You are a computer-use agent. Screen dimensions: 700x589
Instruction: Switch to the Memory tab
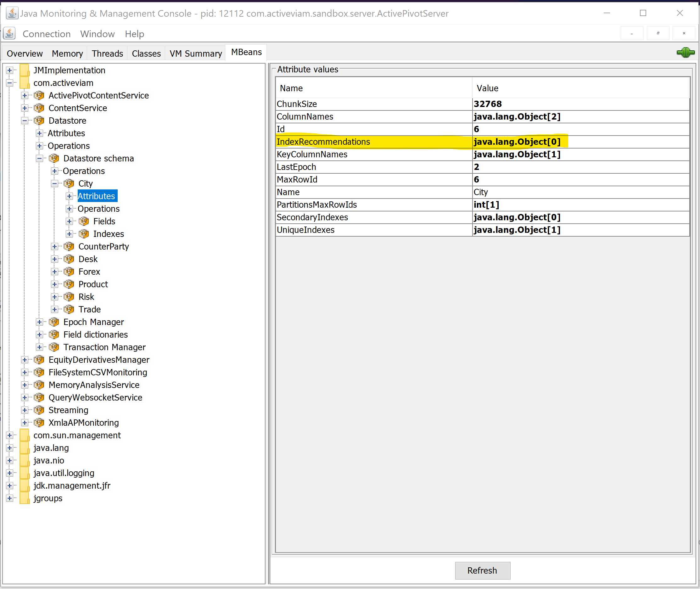pos(67,53)
